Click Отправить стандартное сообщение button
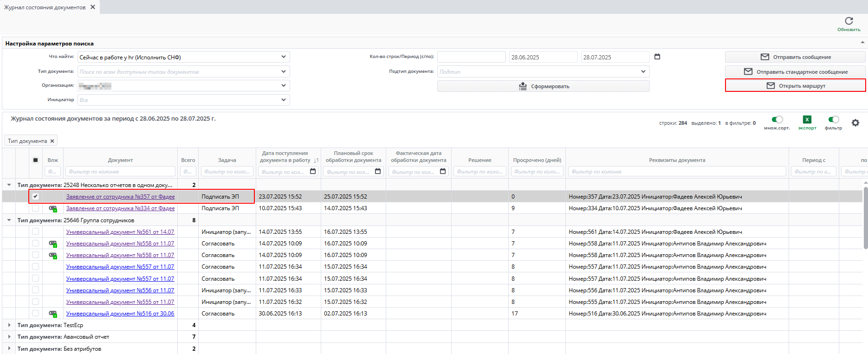 [x=795, y=72]
